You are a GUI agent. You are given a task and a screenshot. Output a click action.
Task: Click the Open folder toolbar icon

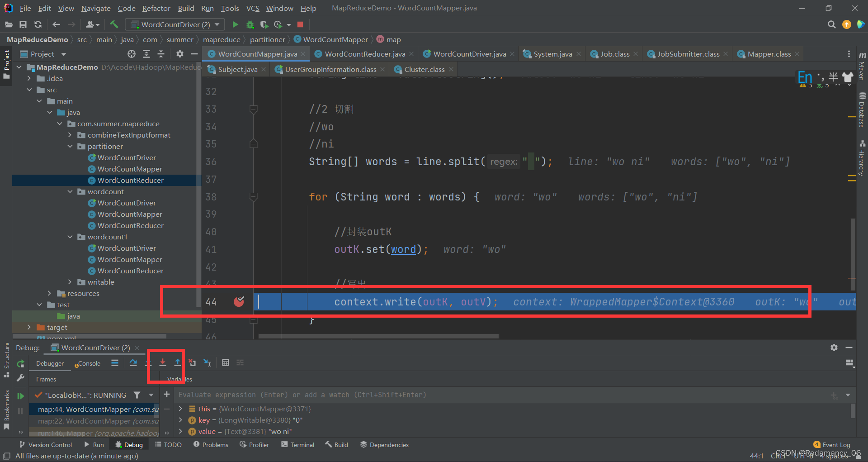pos(8,24)
